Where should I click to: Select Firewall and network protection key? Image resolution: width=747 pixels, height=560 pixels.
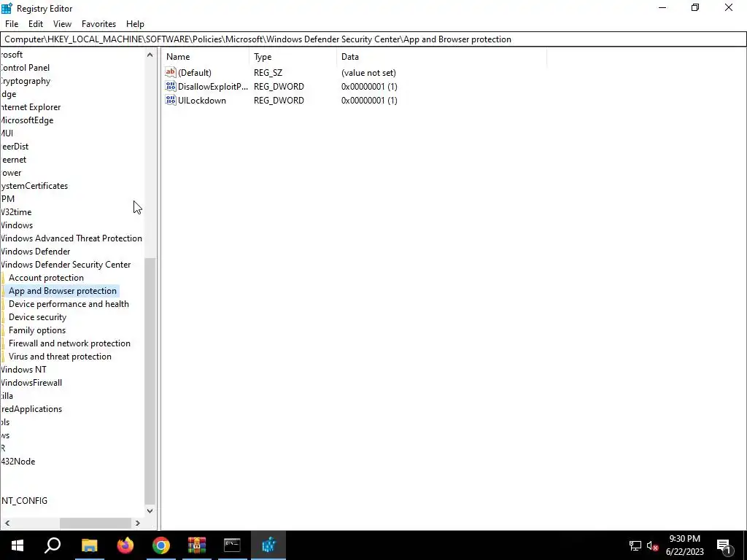pyautogui.click(x=69, y=343)
